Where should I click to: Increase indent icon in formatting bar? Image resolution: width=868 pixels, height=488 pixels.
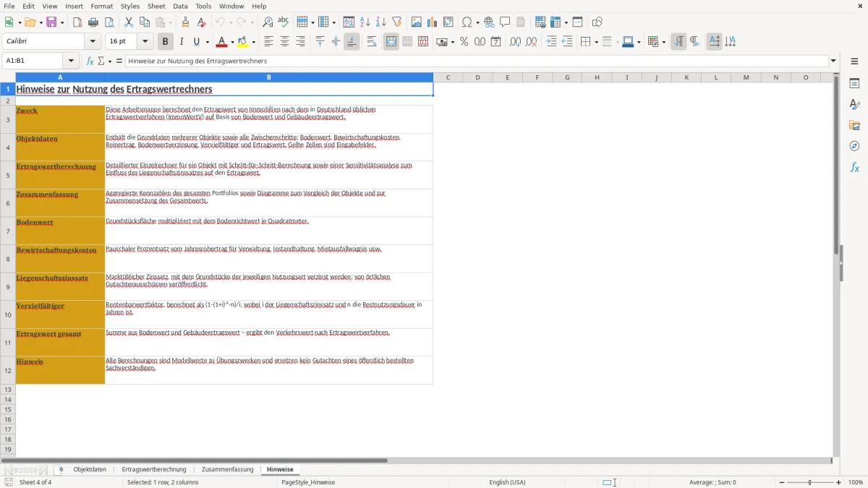[551, 42]
